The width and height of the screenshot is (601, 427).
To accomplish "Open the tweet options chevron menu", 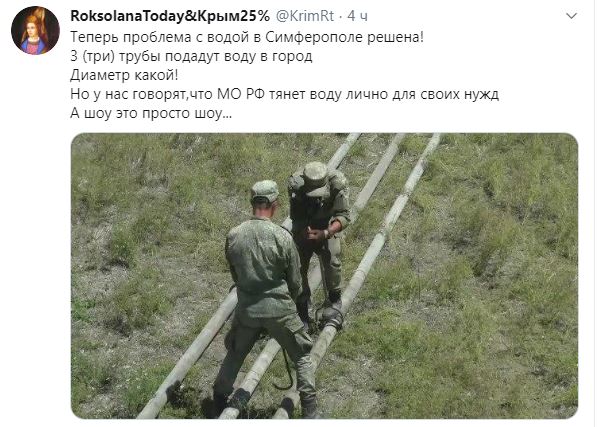I will [571, 16].
